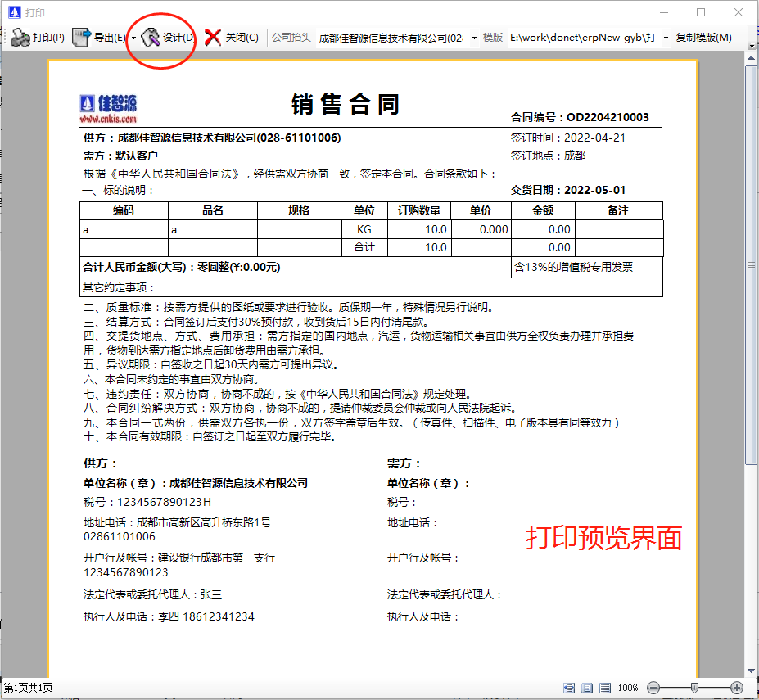Click the zoom in plus icon
The width and height of the screenshot is (759, 700).
click(x=736, y=688)
